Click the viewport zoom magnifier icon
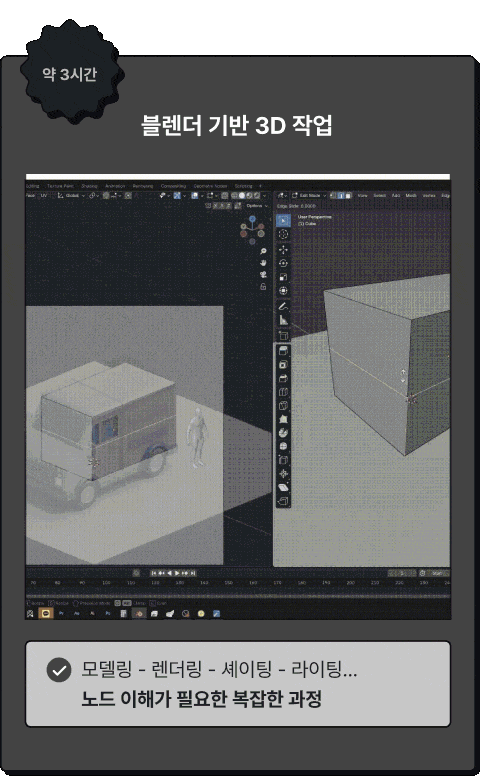The image size is (480, 777). tap(263, 251)
